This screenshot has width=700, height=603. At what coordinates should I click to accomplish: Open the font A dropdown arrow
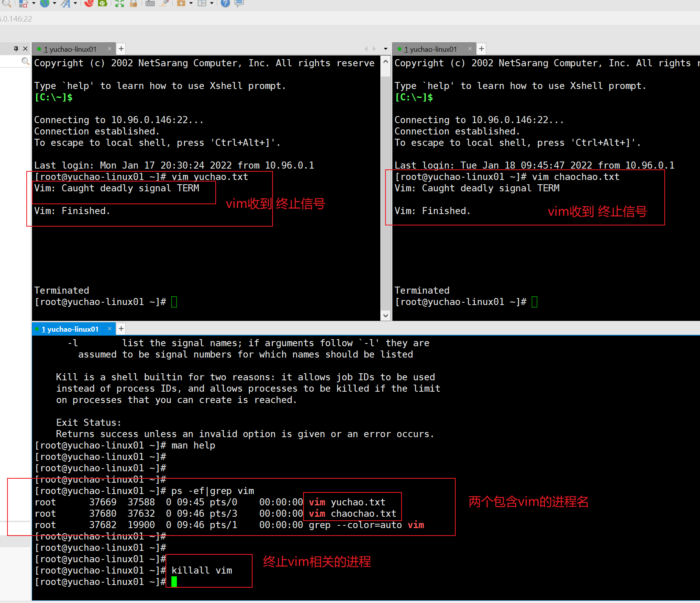tap(75, 4)
